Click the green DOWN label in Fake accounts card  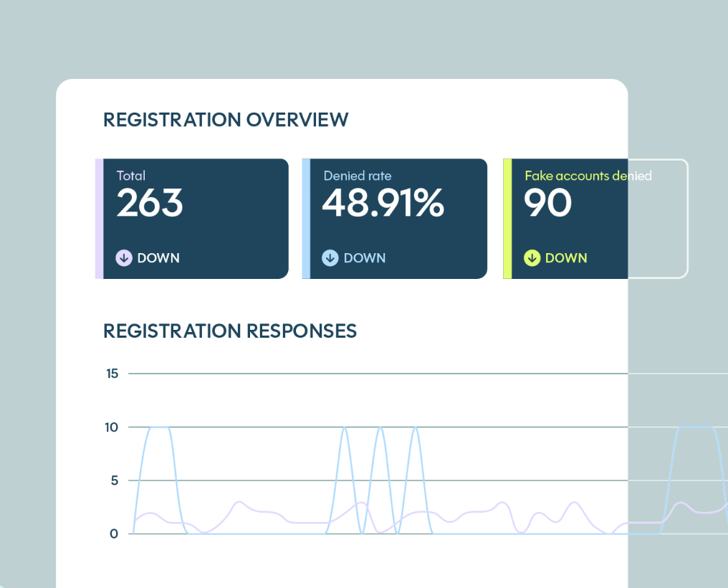coord(566,258)
